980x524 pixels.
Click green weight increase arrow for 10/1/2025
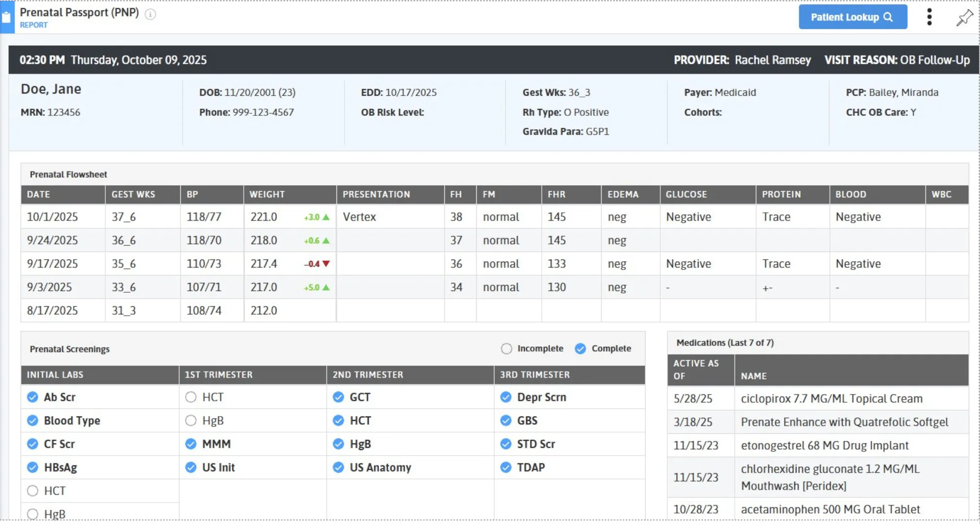click(326, 217)
